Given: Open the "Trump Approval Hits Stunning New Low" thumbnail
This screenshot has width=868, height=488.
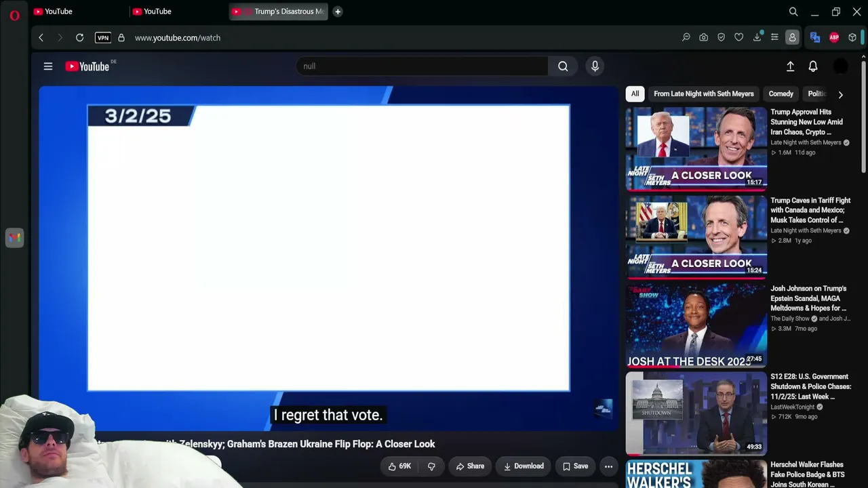Looking at the screenshot, I should coord(696,148).
